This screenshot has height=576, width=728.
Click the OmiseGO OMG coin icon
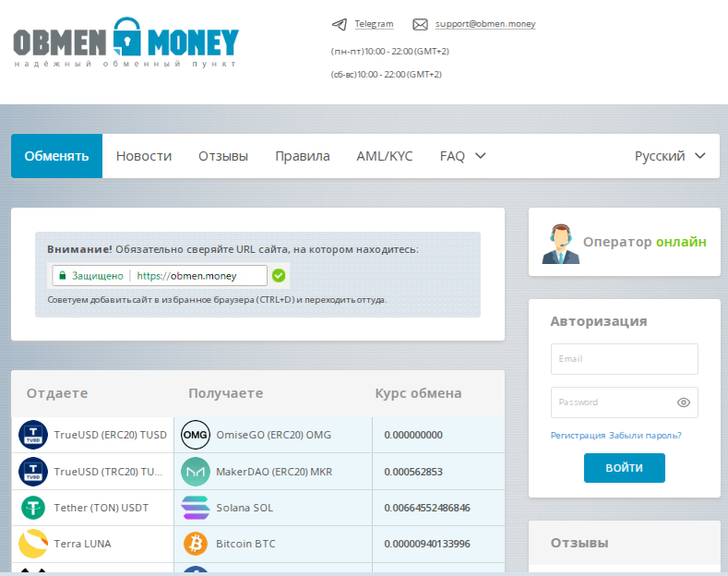[x=196, y=435]
